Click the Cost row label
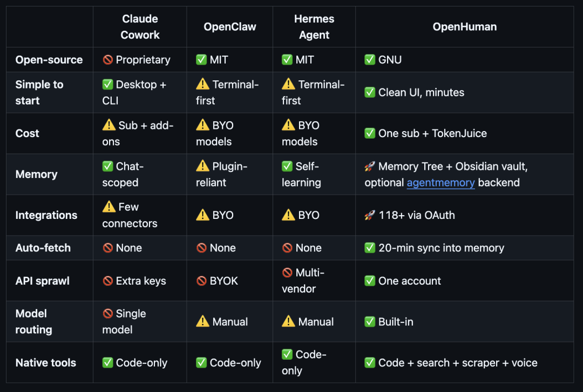Image resolution: width=583 pixels, height=392 pixels. pyautogui.click(x=27, y=133)
